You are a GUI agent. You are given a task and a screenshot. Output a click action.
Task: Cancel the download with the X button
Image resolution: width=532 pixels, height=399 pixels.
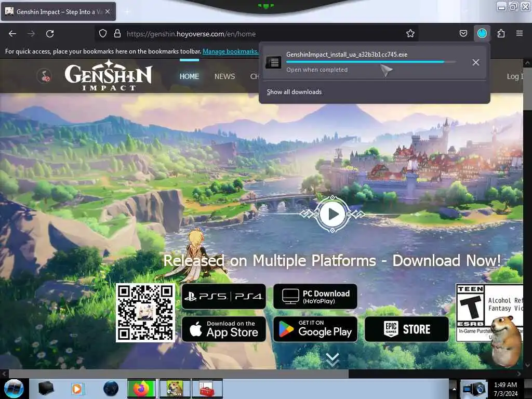476,62
